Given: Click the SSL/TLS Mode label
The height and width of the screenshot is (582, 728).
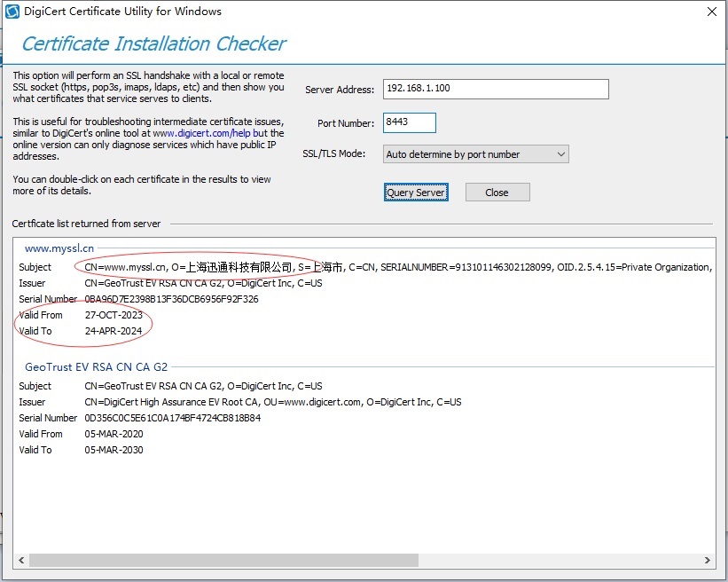Looking at the screenshot, I should (x=333, y=153).
